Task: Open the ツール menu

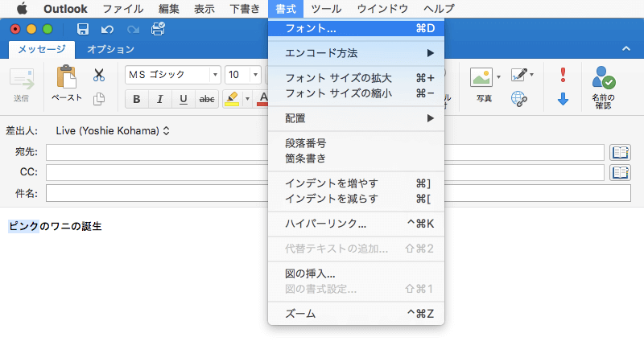Action: pos(326,9)
